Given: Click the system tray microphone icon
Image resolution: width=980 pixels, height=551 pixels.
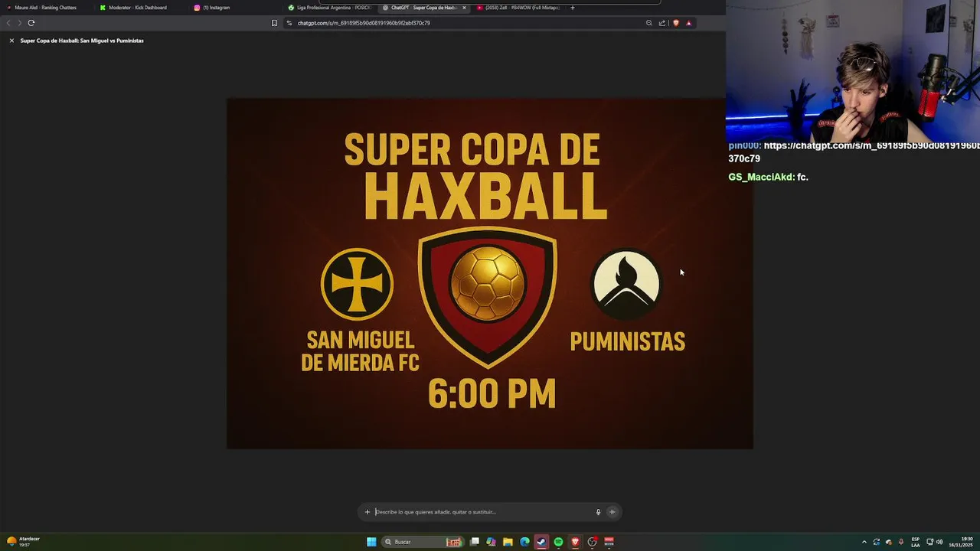Looking at the screenshot, I should coord(900,542).
